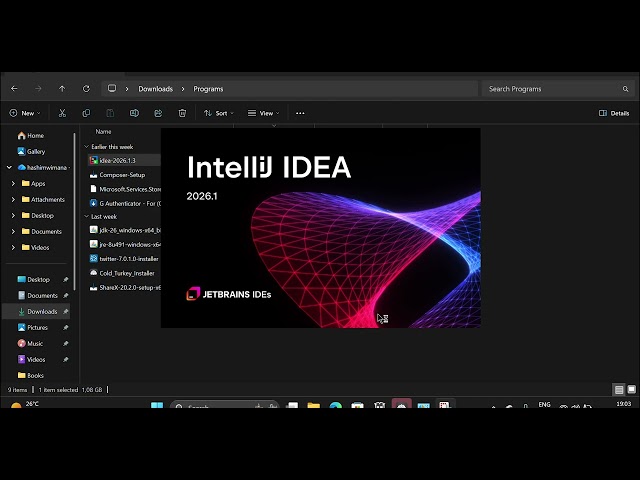Expand the OneDrive Desktop folder in tree
The width and height of the screenshot is (640, 480).
point(13,215)
